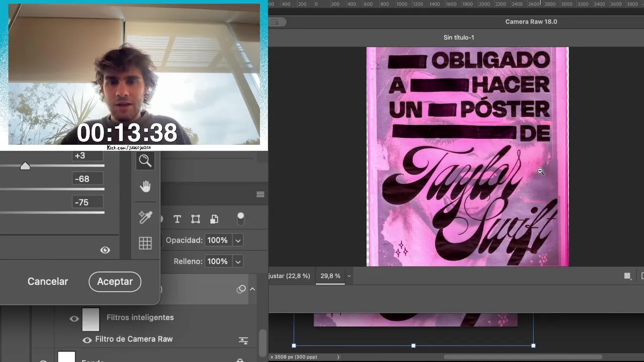This screenshot has width=644, height=362.
Task: Select the 29,8 % zoom tab
Action: click(331, 276)
